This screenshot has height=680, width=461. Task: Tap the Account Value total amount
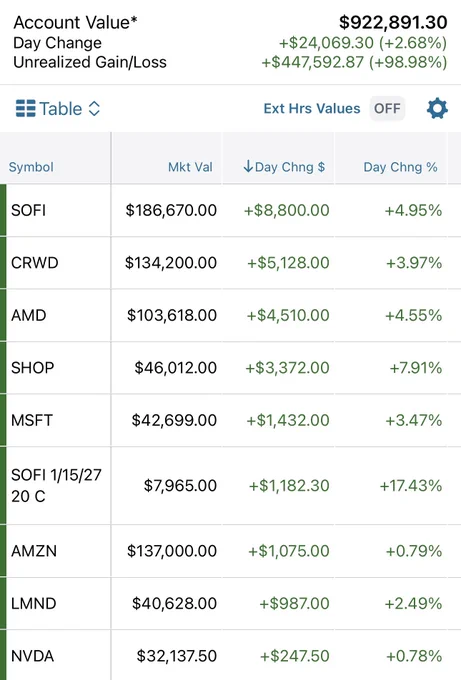tap(393, 22)
